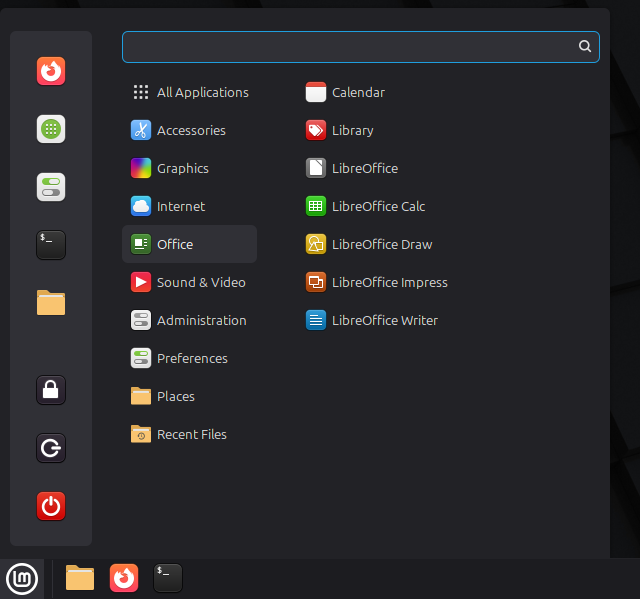
Task: Open the Preferences category
Action: click(x=189, y=358)
